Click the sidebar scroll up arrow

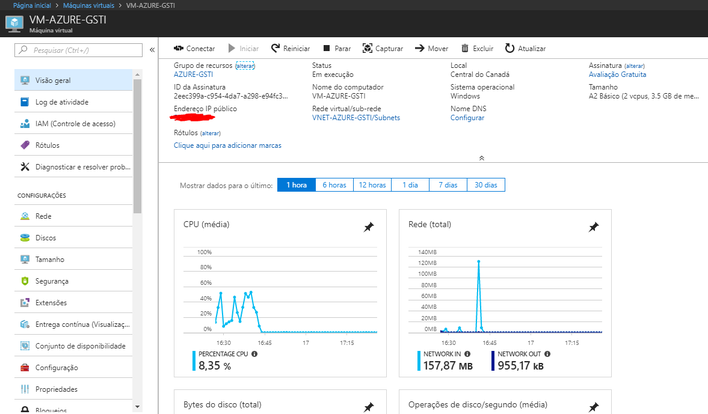[137, 74]
